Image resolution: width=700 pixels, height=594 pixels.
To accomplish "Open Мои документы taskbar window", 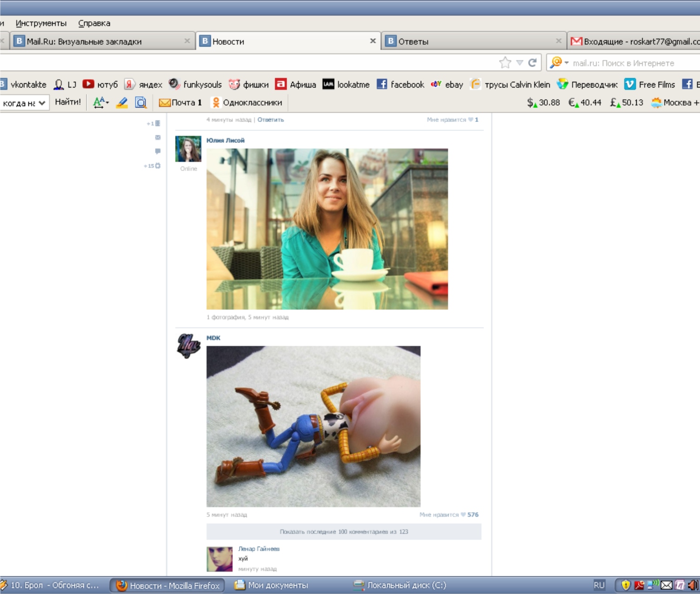I will click(x=271, y=585).
